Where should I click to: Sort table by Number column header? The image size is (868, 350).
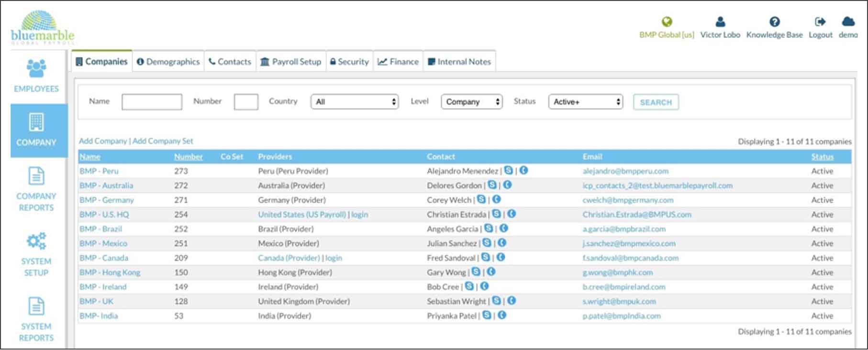[189, 157]
